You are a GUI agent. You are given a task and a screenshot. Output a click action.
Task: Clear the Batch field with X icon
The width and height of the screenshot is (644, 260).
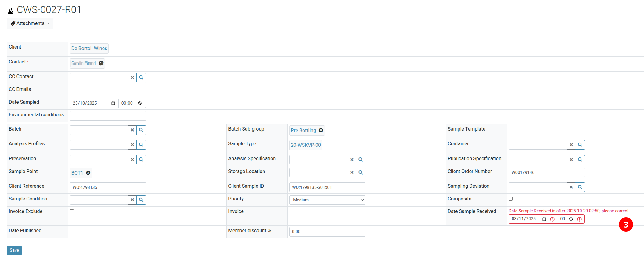[x=132, y=130]
